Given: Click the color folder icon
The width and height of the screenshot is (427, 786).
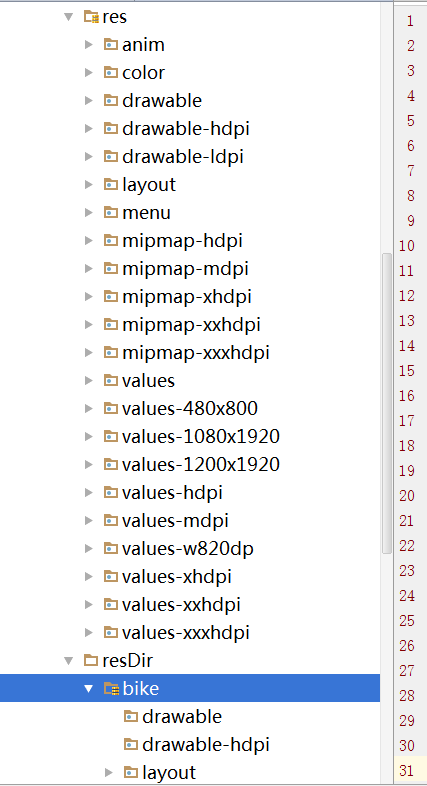Looking at the screenshot, I should pos(111,73).
